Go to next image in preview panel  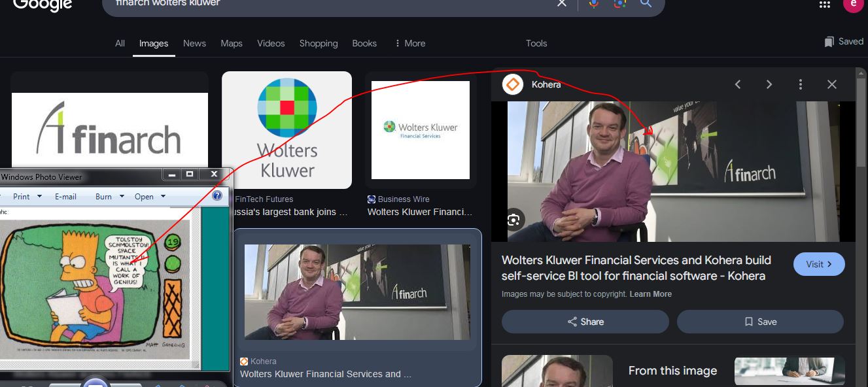769,84
